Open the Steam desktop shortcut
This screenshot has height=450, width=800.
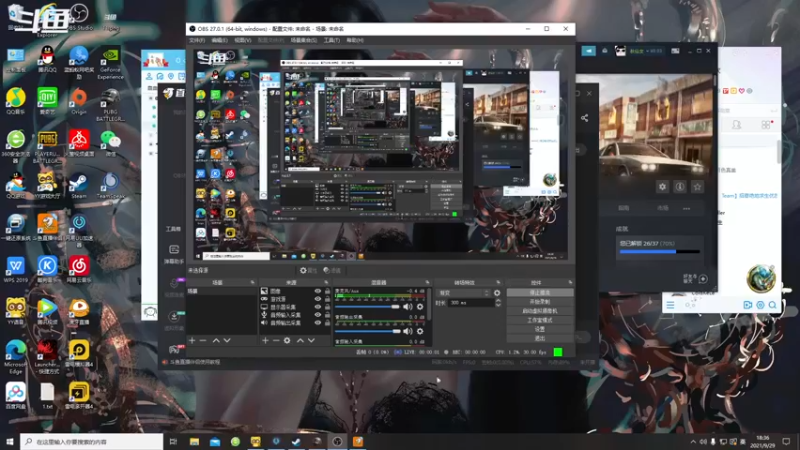click(79, 186)
